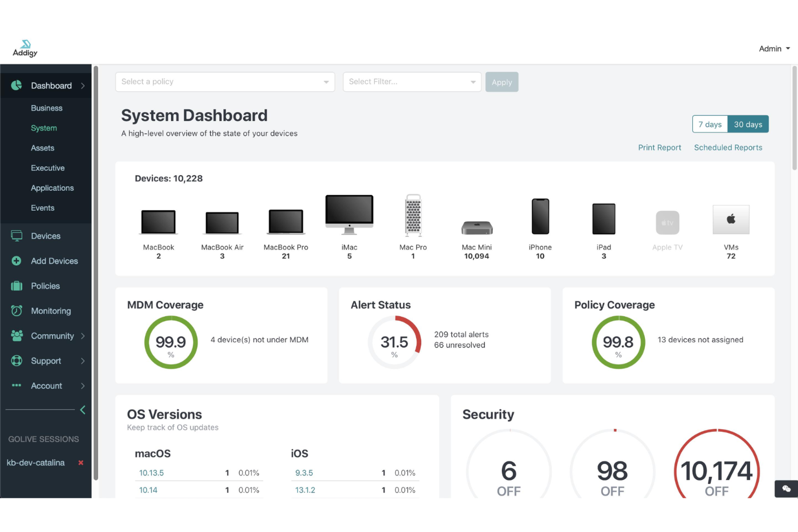
Task: Close the kb-dev-catalina GoLive session
Action: 81,462
